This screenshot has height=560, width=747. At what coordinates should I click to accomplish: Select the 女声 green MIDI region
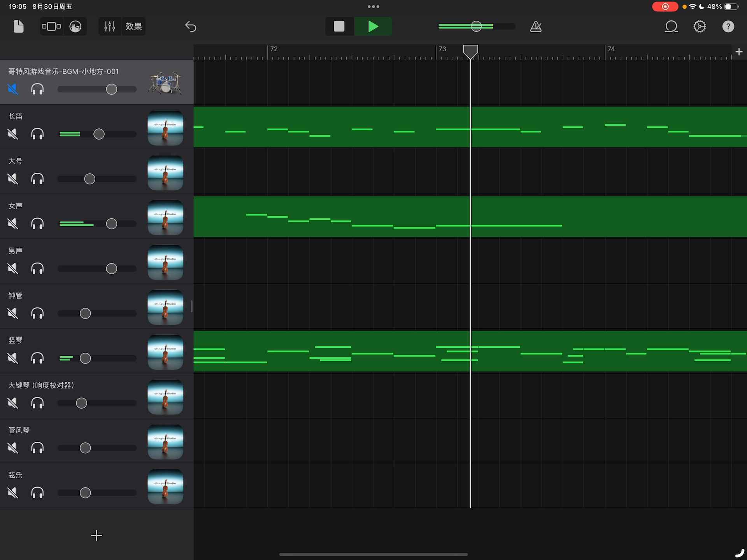[470, 217]
